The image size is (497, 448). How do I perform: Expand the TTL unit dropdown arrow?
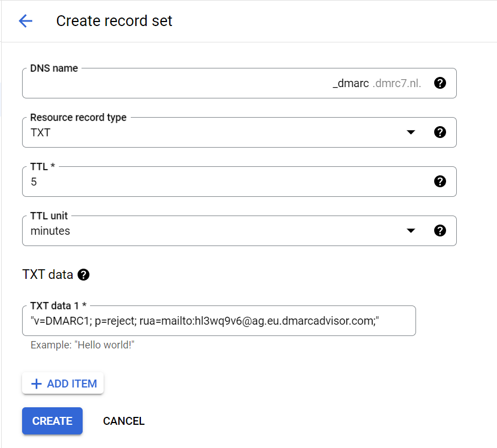coord(411,231)
